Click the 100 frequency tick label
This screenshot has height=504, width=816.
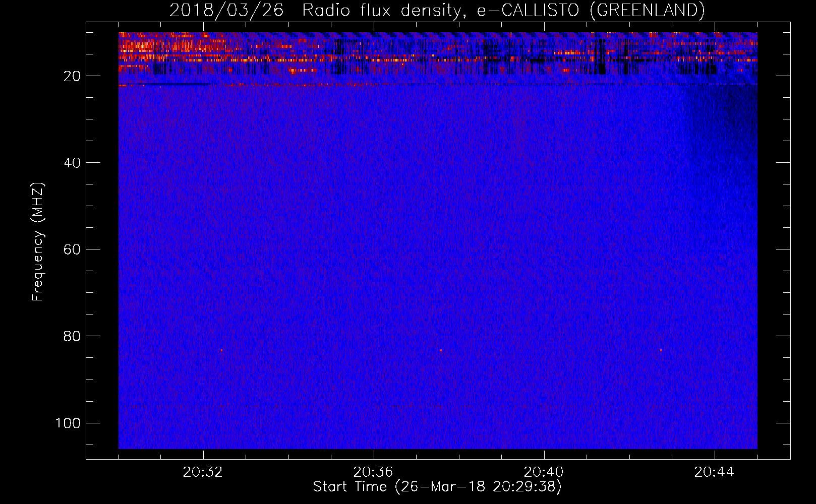pos(68,423)
